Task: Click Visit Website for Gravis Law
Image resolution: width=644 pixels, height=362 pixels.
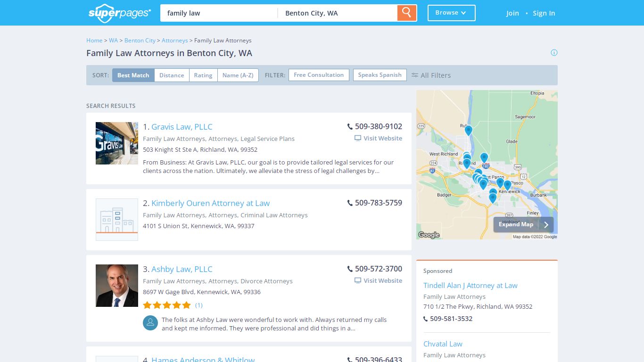Action: click(379, 138)
